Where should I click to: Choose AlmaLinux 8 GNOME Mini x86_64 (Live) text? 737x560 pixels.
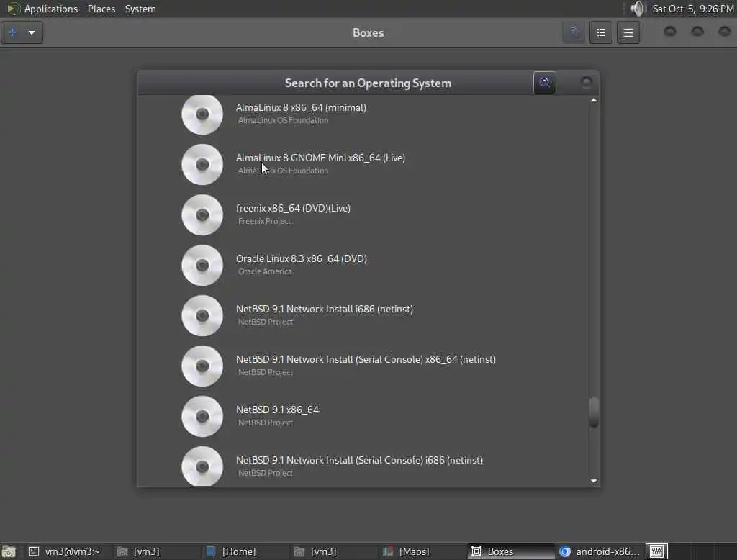[320, 158]
